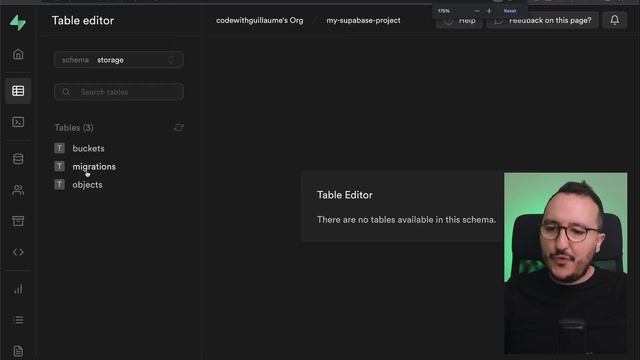Click the webcam video overlay
This screenshot has height=360, width=640.
(x=566, y=263)
